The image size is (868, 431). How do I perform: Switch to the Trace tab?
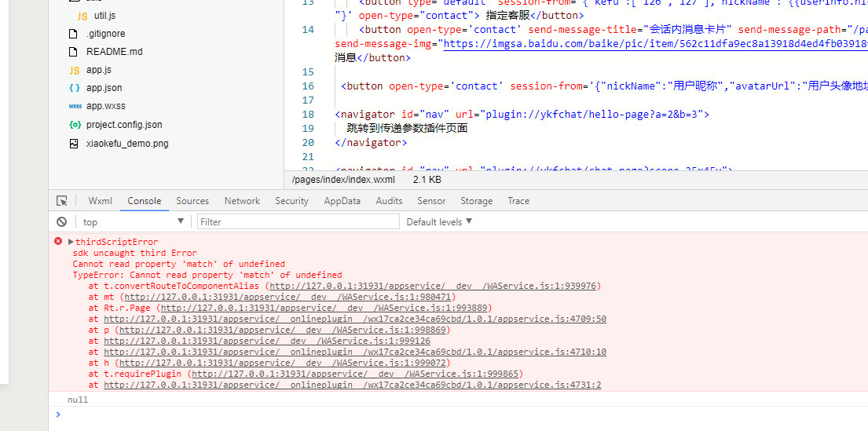point(518,201)
